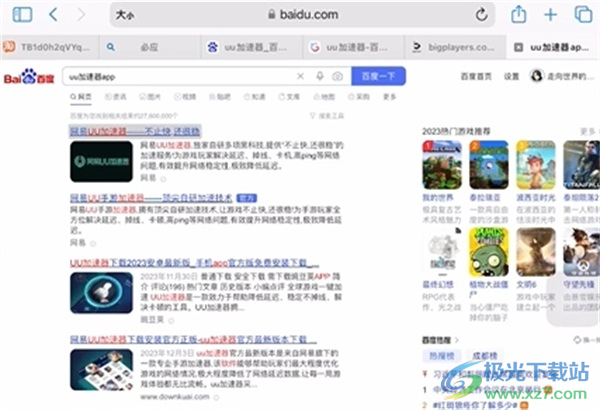Go back with the back arrow
The width and height of the screenshot is (600, 410).
click(x=52, y=15)
